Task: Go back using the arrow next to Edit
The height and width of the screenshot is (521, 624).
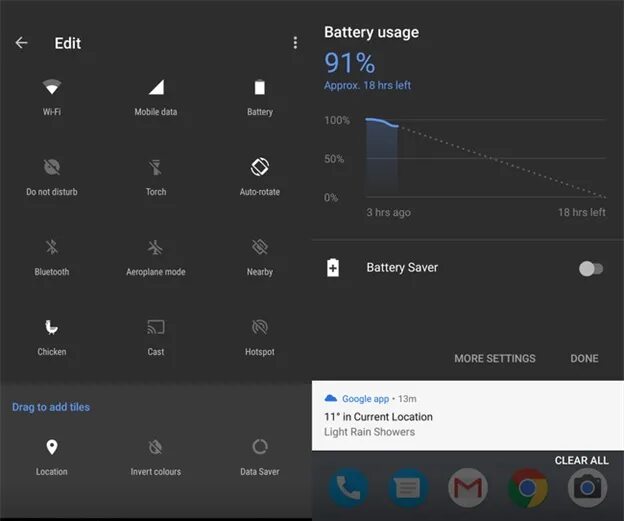Action: 21,43
